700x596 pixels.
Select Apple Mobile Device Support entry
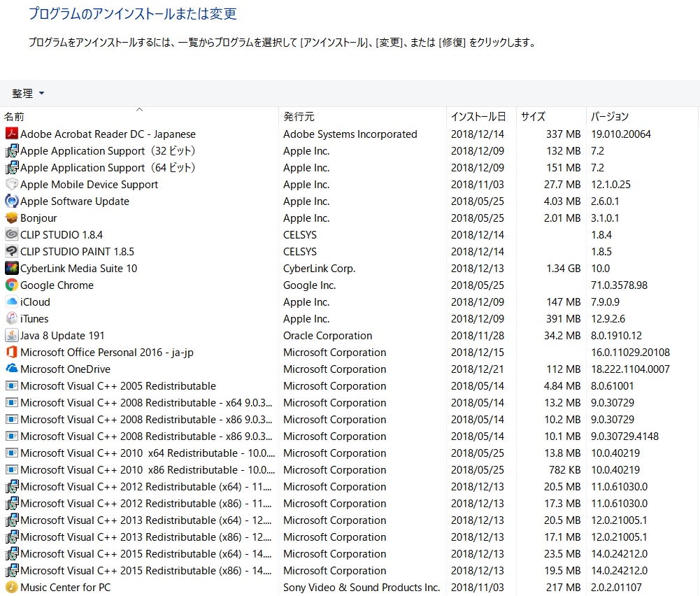89,184
